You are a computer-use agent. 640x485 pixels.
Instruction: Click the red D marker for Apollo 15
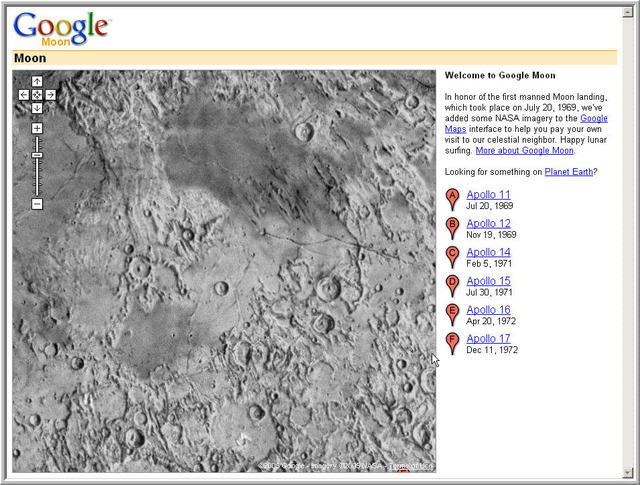coord(452,286)
